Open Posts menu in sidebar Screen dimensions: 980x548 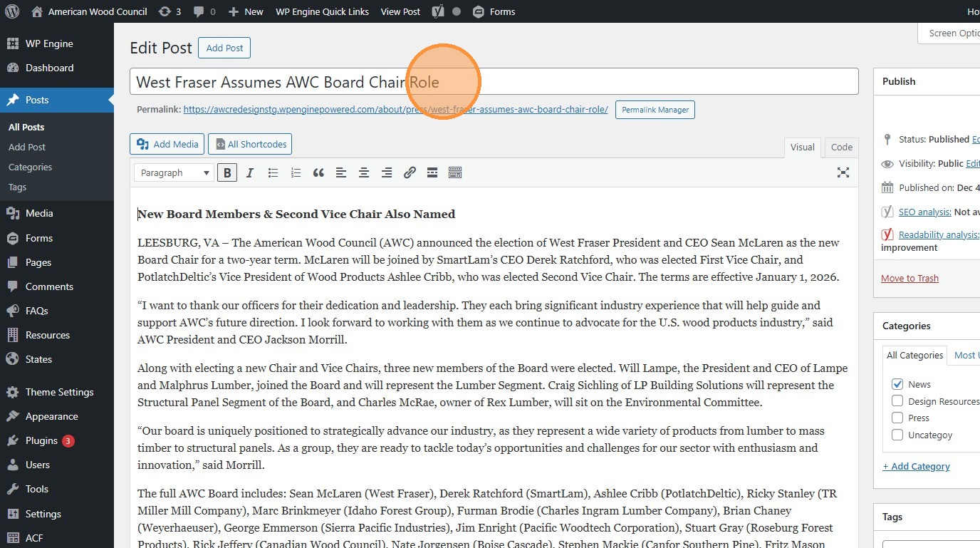coord(57,100)
